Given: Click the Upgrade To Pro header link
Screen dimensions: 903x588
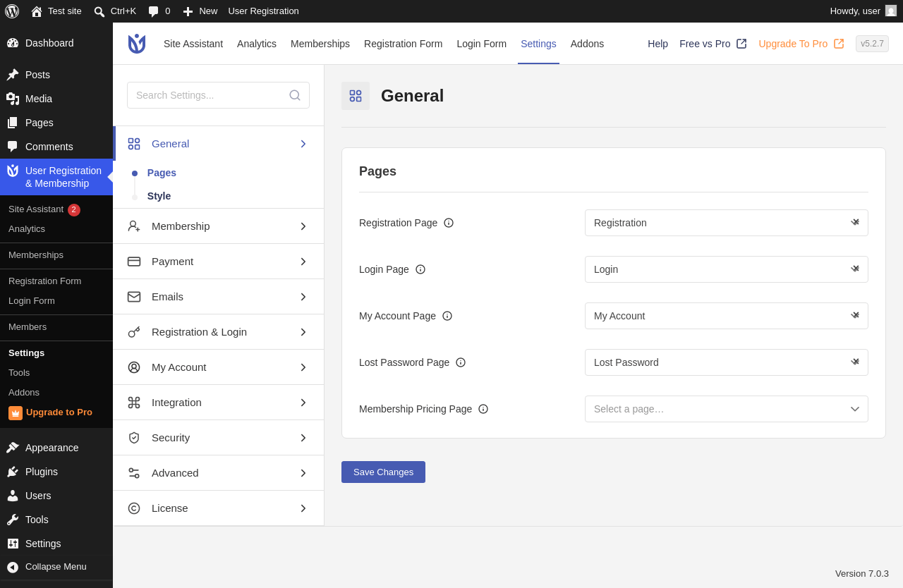Looking at the screenshot, I should (801, 44).
